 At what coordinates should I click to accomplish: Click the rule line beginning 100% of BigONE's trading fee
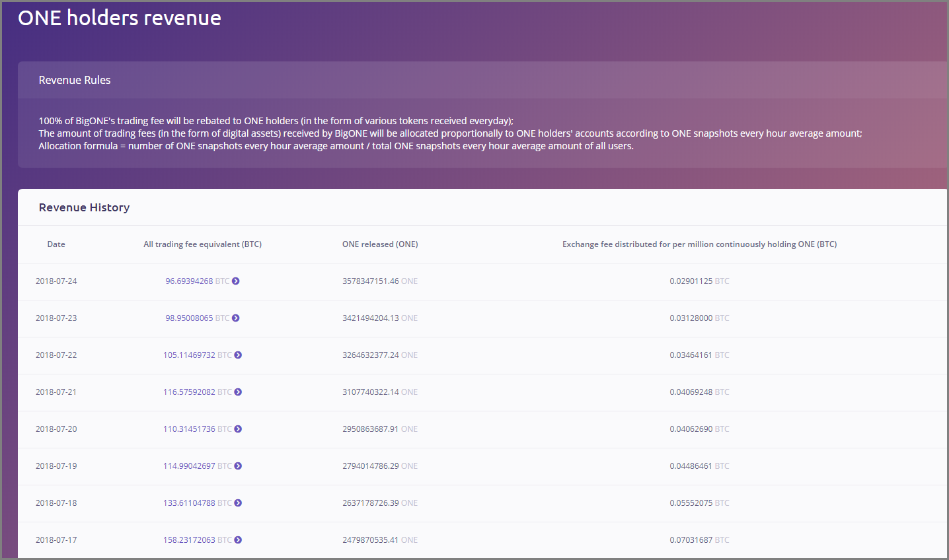click(276, 121)
